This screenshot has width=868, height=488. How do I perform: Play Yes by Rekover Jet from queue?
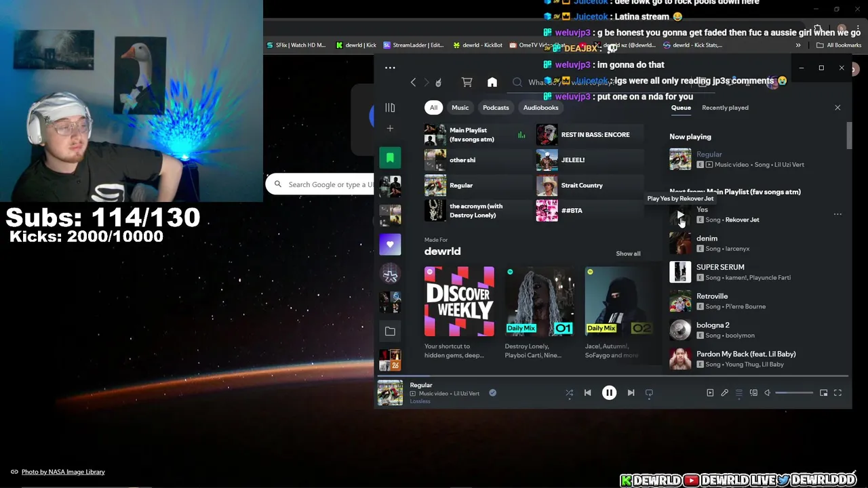click(680, 215)
